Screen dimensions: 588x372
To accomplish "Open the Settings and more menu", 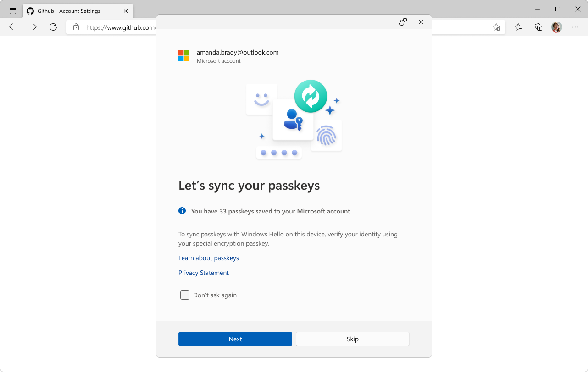I will point(575,27).
